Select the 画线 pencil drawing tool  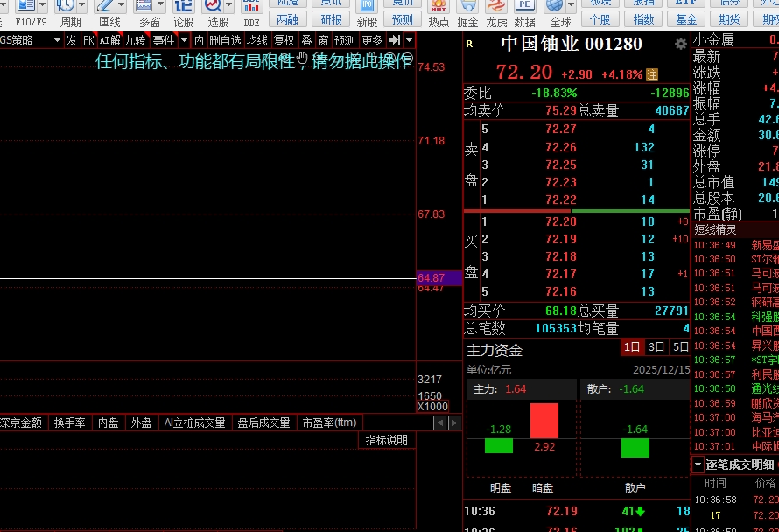click(105, 6)
